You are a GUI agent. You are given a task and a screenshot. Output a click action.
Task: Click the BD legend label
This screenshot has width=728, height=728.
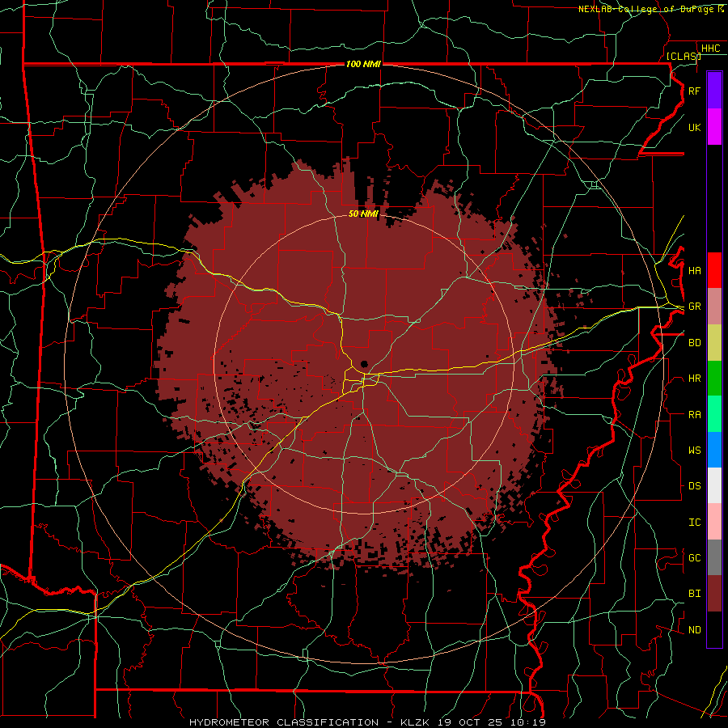pos(694,343)
